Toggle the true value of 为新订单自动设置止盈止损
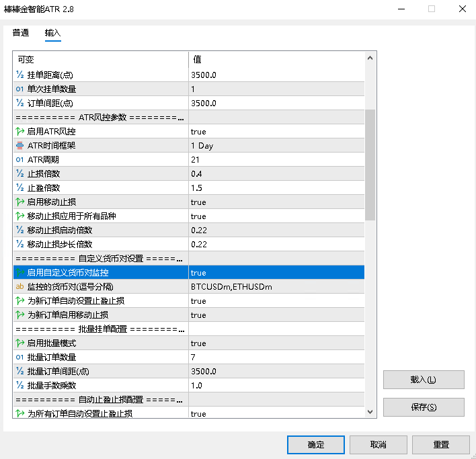Image resolution: width=476 pixels, height=459 pixels. (x=276, y=300)
